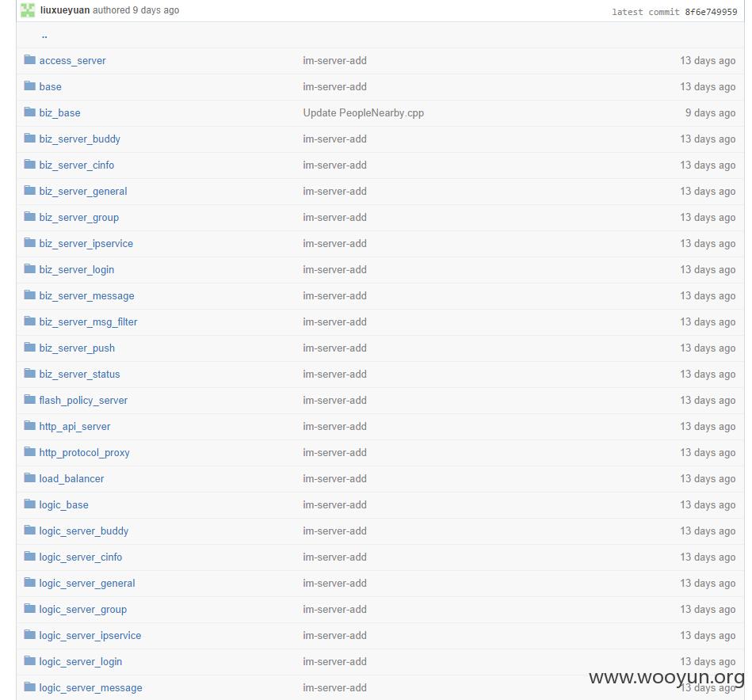Open the logic_server_group directory link
The image size is (752, 700).
83,610
